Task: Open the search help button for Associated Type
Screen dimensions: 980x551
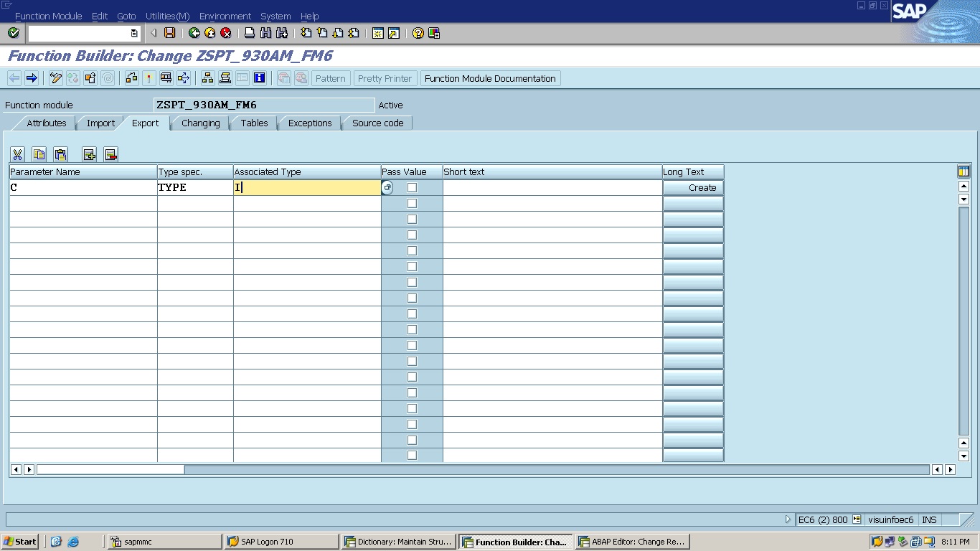Action: tap(387, 187)
